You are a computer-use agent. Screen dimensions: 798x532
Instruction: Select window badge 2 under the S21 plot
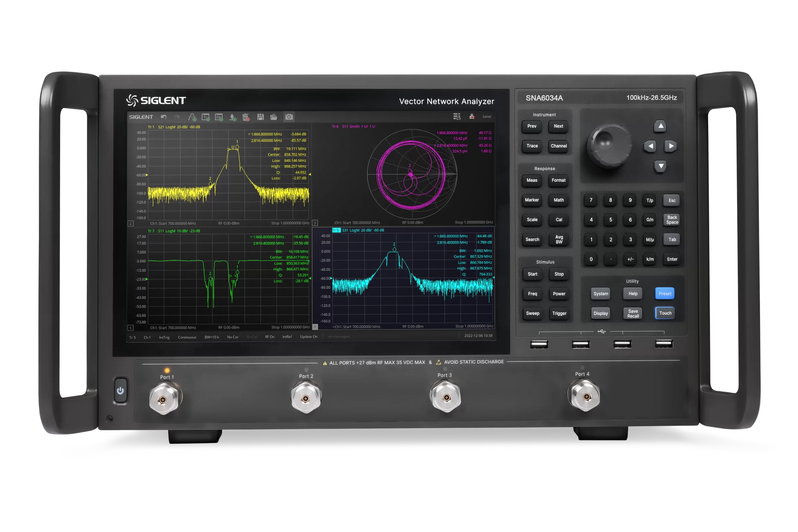coord(130,223)
